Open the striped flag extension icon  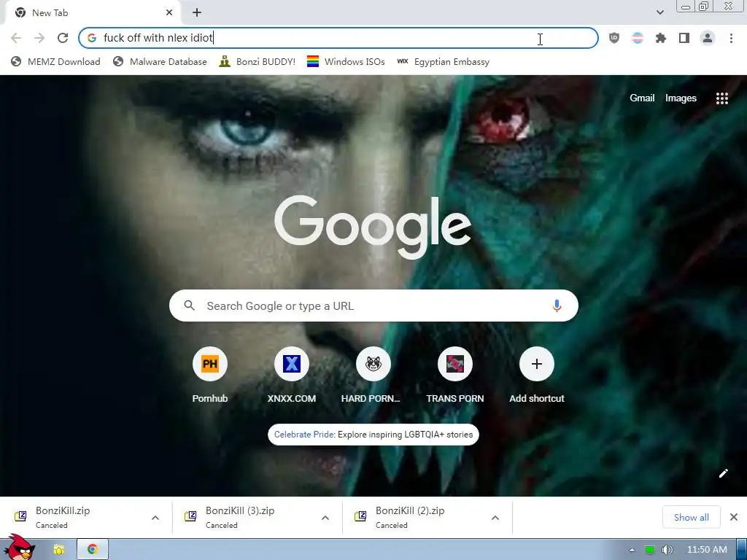[638, 38]
